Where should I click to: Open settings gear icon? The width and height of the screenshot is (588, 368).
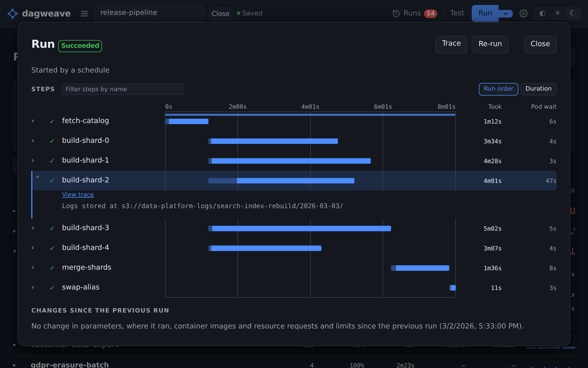click(x=523, y=13)
